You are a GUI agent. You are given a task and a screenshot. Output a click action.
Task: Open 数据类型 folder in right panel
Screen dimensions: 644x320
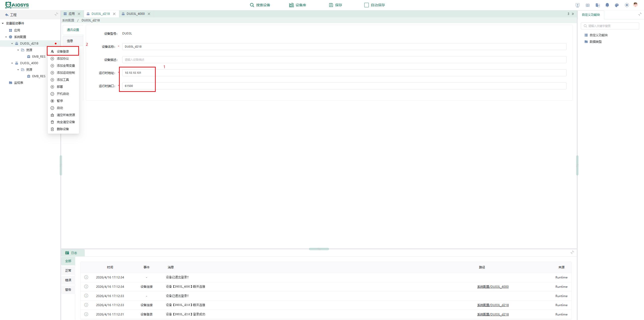(x=593, y=42)
